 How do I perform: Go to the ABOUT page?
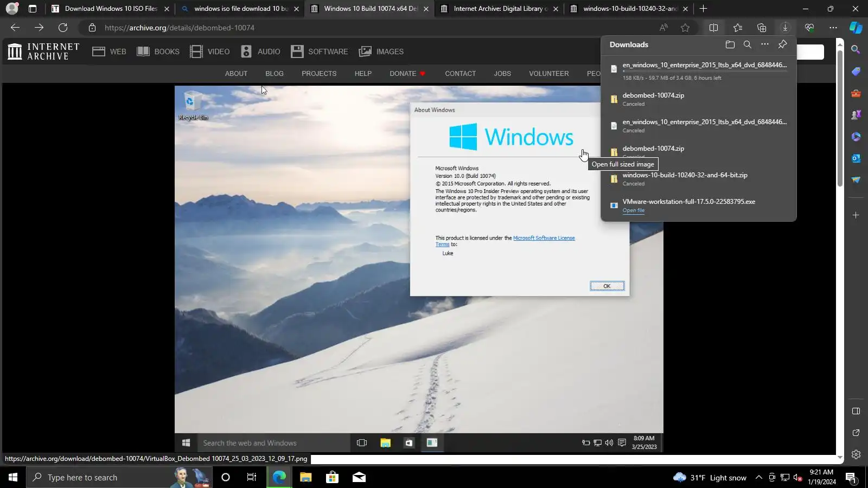[236, 73]
